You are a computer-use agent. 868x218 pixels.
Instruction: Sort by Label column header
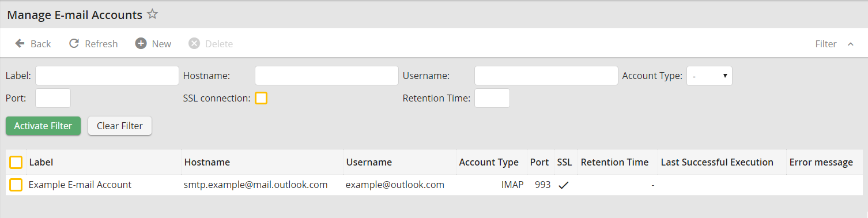[41, 163]
